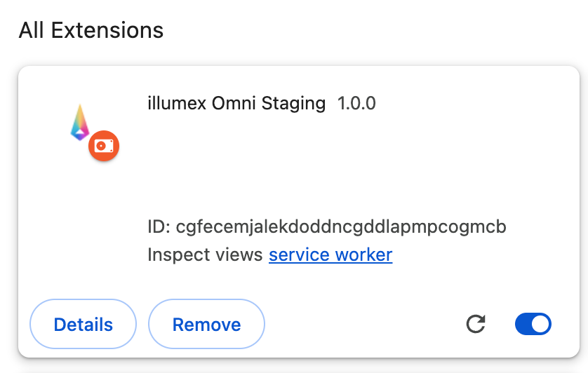Viewport: 588px width, 373px height.
Task: Click the circular arrow refresh icon
Action: [476, 324]
